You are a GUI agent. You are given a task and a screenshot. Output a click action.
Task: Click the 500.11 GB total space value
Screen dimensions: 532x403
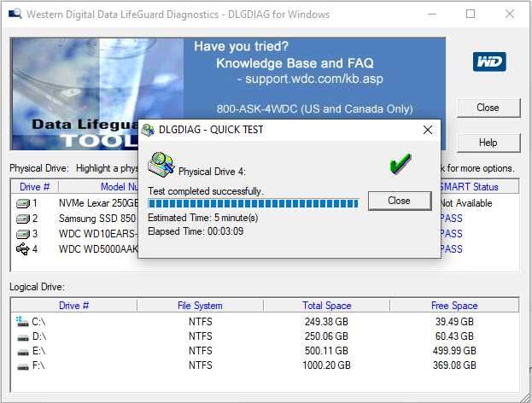point(326,351)
